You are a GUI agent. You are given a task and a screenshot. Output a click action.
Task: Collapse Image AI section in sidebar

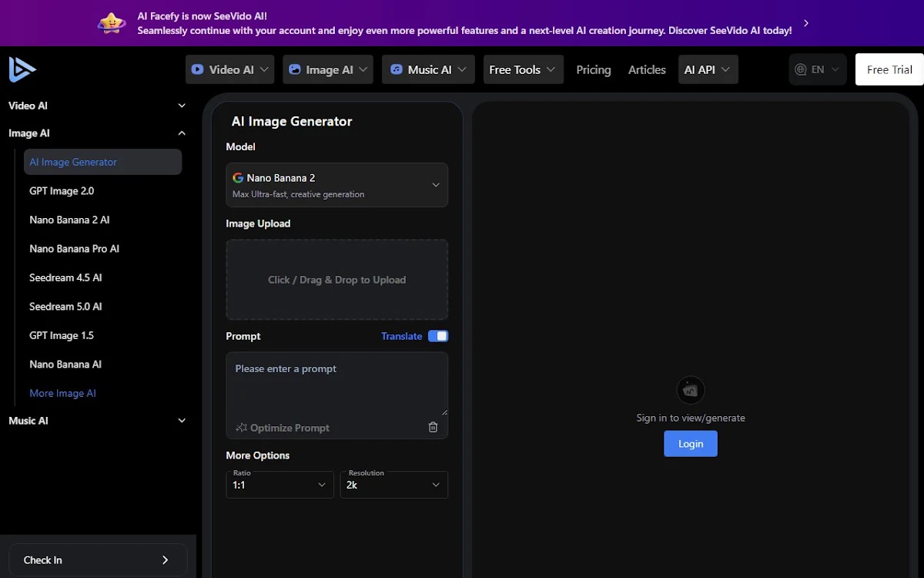click(96, 133)
